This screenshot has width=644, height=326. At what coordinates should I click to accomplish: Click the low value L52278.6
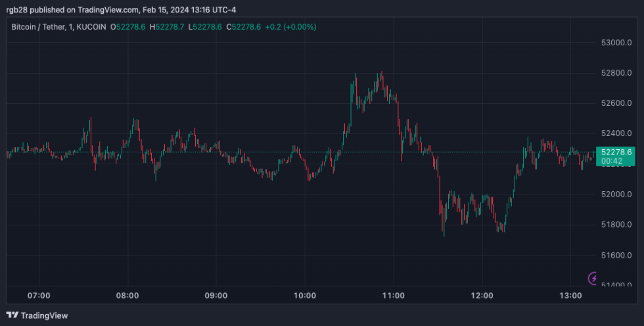(205, 27)
